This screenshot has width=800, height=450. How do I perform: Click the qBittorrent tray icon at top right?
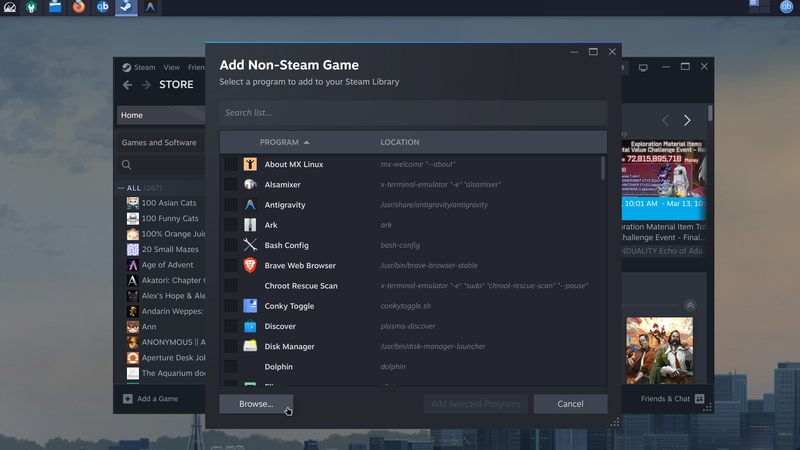pos(786,7)
